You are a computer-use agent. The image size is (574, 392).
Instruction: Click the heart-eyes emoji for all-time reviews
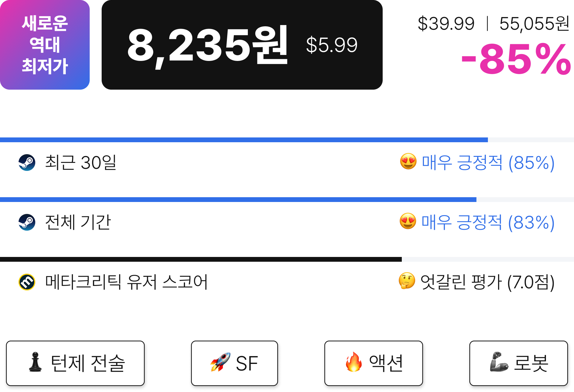tap(408, 221)
